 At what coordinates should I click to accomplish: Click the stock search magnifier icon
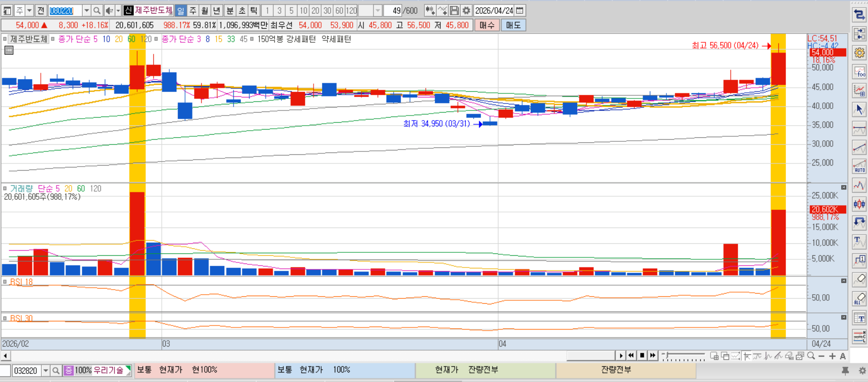pyautogui.click(x=97, y=11)
